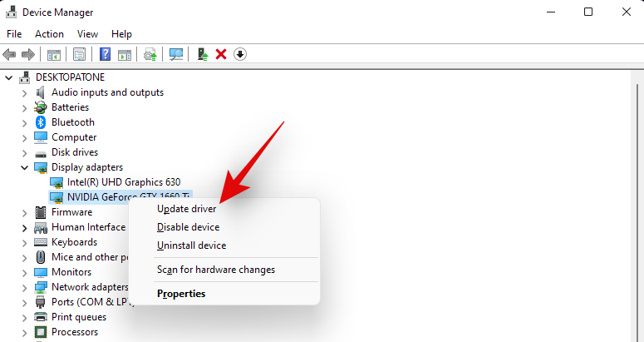The height and width of the screenshot is (342, 644).
Task: Click the down-arrow Disable device toolbar icon
Action: pos(240,54)
